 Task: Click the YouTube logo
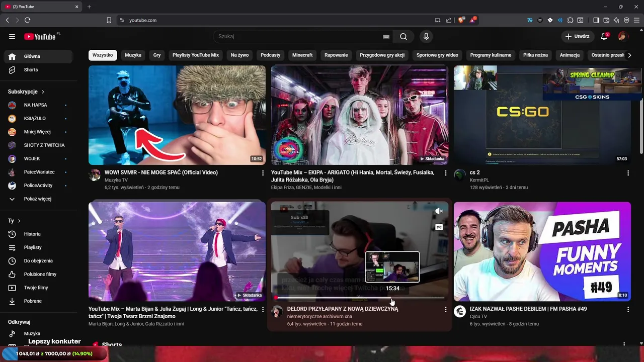[40, 36]
